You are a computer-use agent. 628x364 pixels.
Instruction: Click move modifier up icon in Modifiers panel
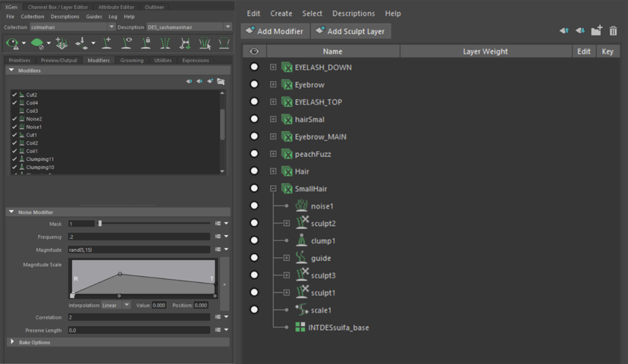[x=189, y=81]
